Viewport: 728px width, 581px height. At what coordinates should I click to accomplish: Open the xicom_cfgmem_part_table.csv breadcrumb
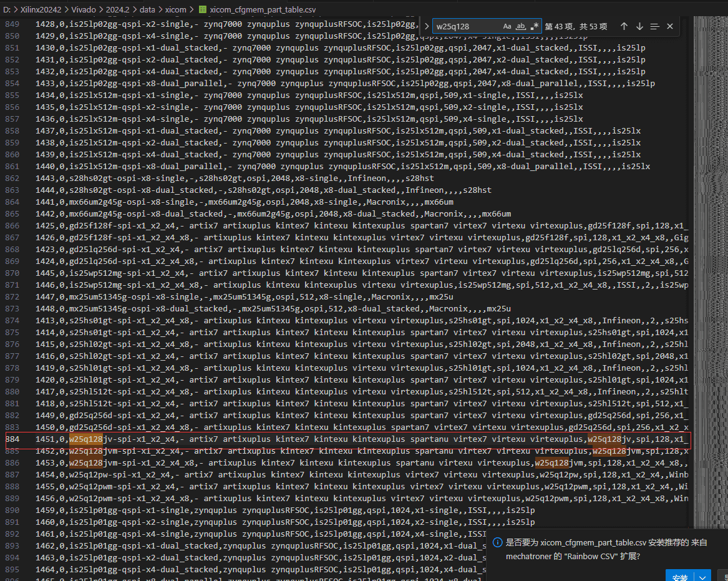(263, 9)
